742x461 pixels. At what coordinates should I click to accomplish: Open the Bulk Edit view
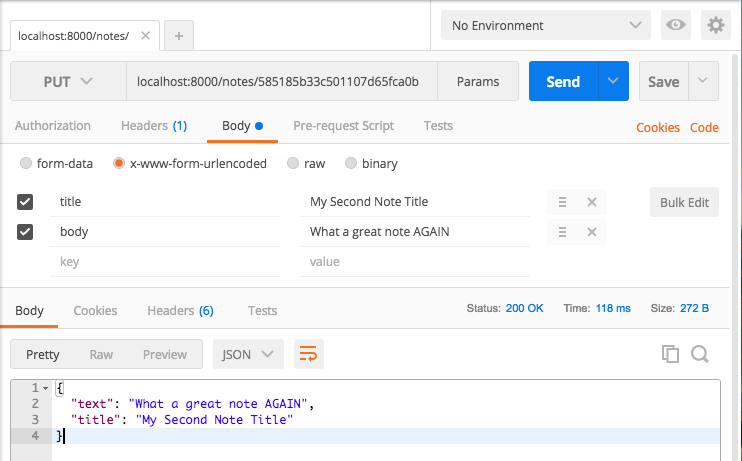click(x=684, y=202)
